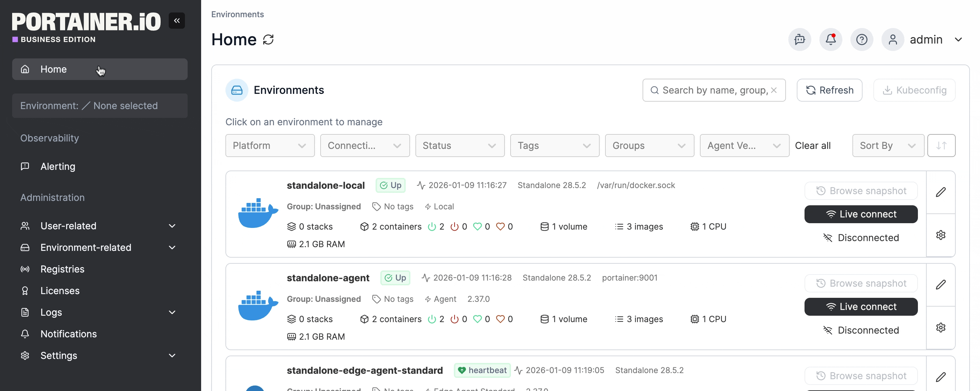
Task: Edit standalone-local with the pencil icon
Action: (941, 192)
